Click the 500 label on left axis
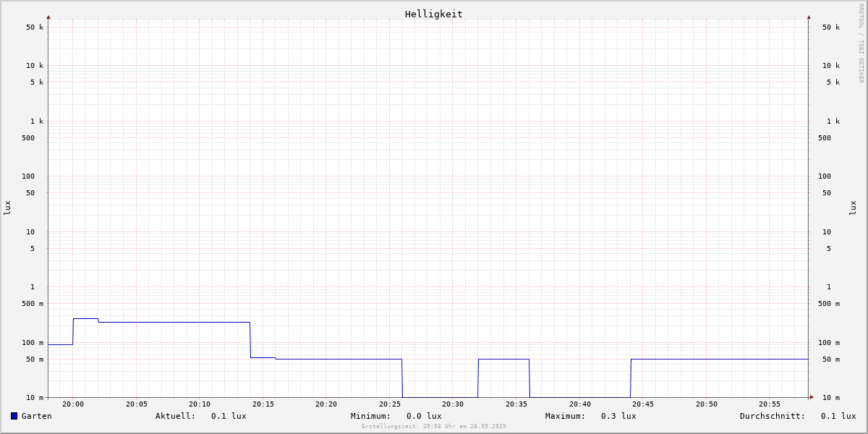The width and height of the screenshot is (868, 434). point(28,138)
